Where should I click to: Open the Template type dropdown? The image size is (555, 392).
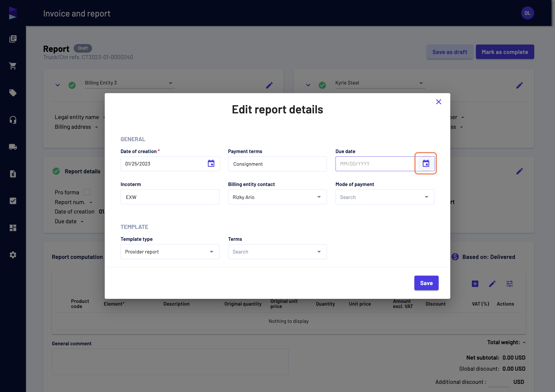tap(170, 252)
